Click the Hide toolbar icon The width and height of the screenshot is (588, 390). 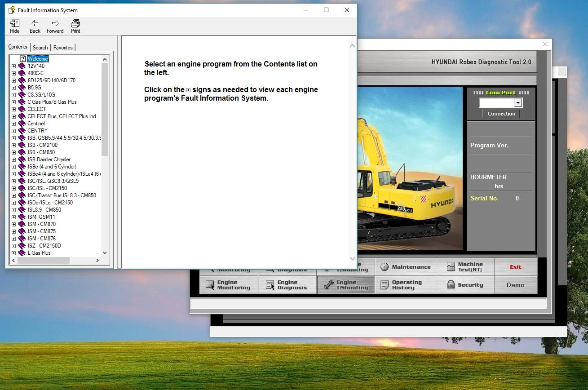coord(14,23)
